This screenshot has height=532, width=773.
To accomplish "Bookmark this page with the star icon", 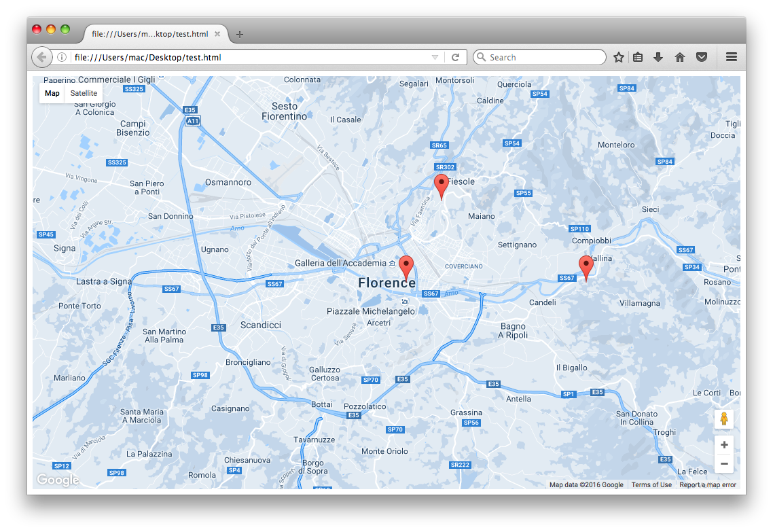I will 619,57.
